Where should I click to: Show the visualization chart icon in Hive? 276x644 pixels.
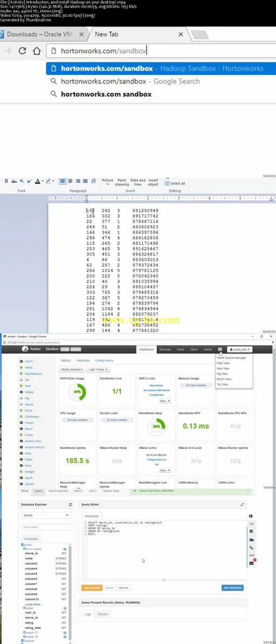[x=251, y=539]
